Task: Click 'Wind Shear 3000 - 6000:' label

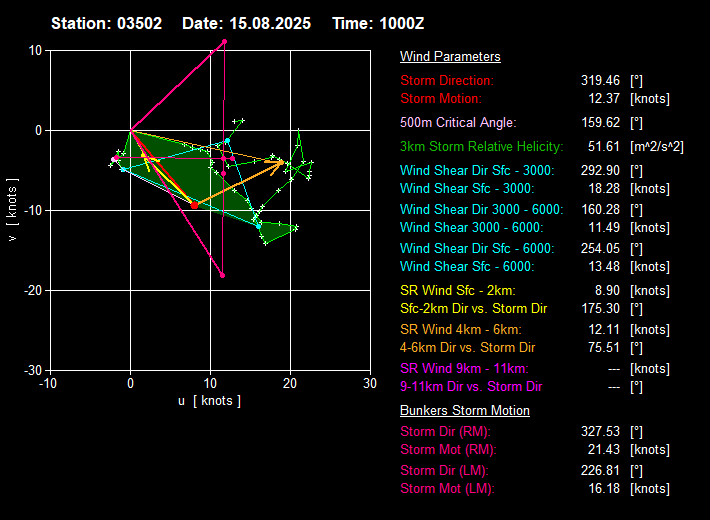Action: click(472, 228)
